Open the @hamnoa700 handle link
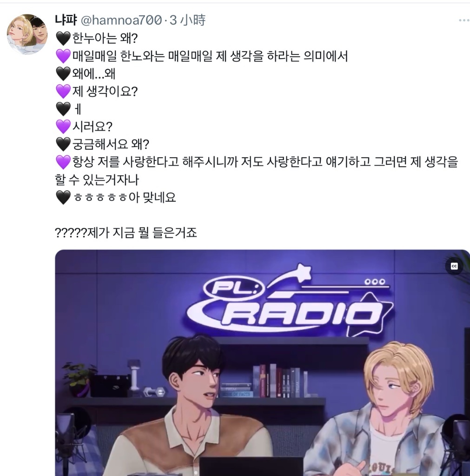Viewport: 470px width, 476px height. (121, 20)
